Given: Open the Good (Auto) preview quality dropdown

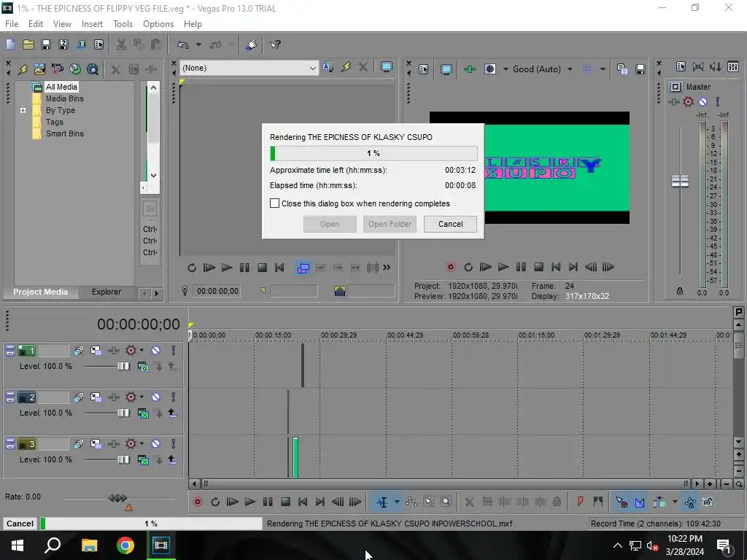Looking at the screenshot, I should [x=570, y=69].
